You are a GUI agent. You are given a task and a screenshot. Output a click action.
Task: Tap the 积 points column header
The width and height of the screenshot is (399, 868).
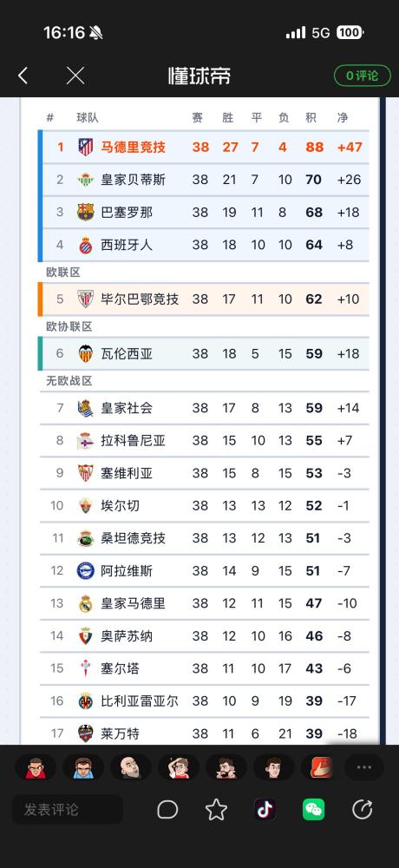pos(311,117)
